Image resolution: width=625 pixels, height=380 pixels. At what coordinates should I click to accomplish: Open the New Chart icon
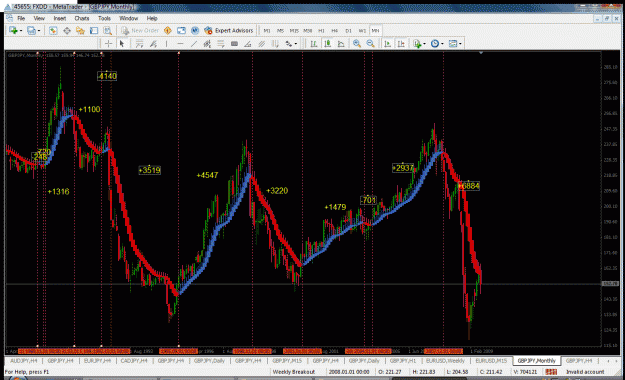click(x=13, y=31)
